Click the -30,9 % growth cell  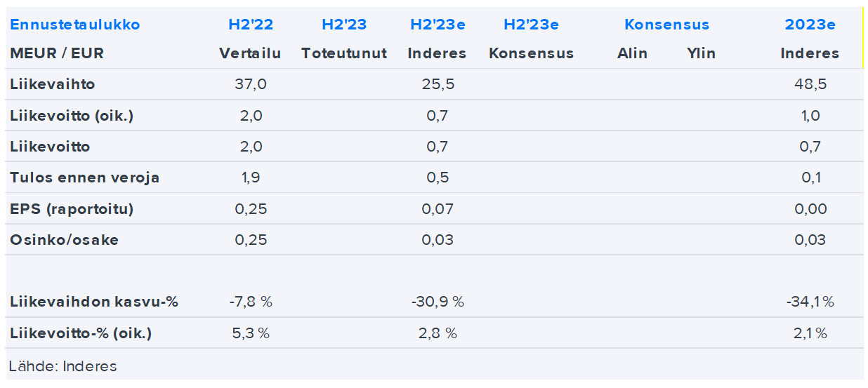(x=438, y=302)
